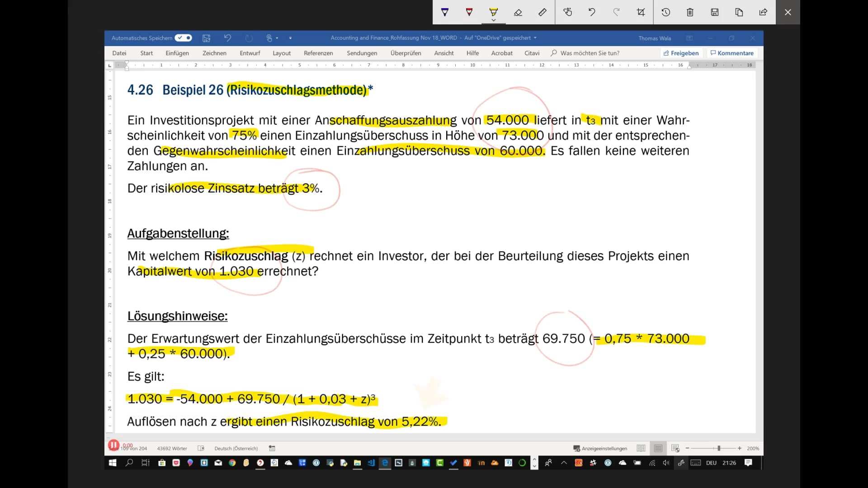Click the tab selector at ruler corner
The image size is (868, 488).
[109, 65]
